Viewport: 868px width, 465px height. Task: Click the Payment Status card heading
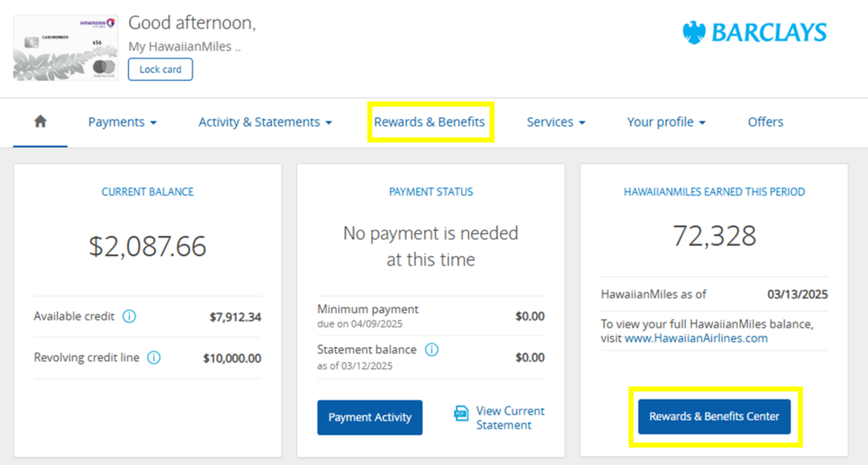(x=431, y=192)
